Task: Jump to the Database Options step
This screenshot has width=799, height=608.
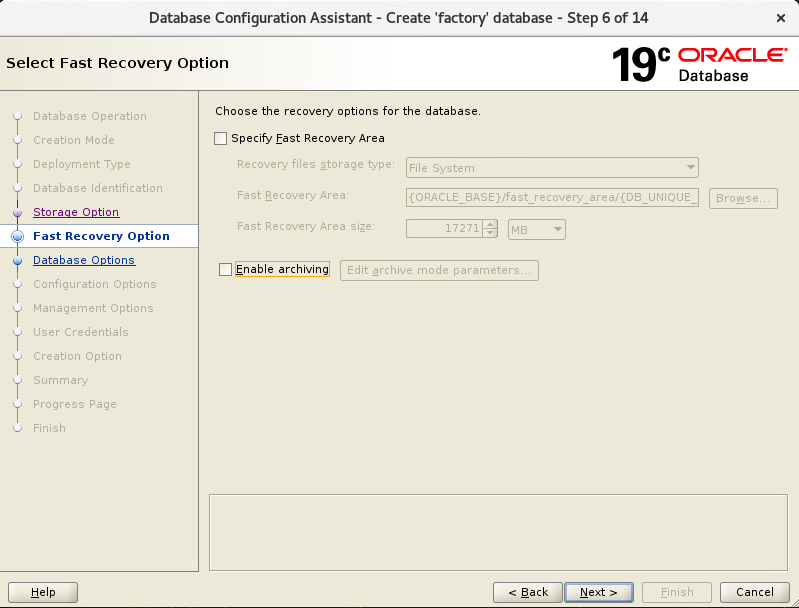Action: coord(84,260)
